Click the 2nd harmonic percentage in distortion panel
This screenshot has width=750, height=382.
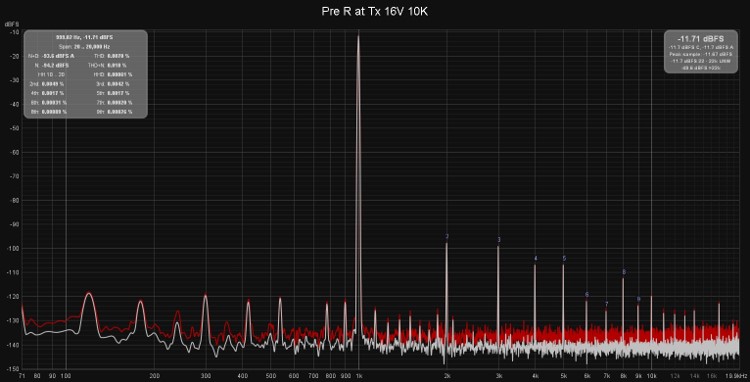click(53, 84)
